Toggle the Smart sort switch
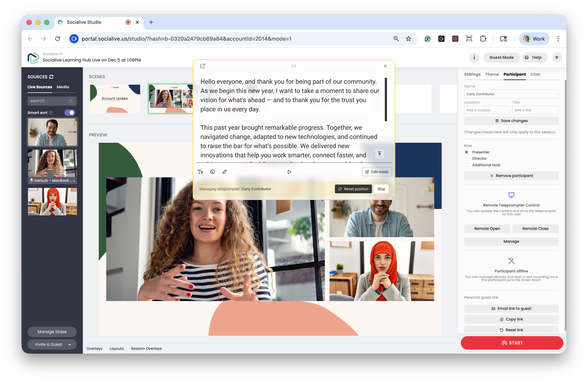588x382 pixels. (x=70, y=112)
